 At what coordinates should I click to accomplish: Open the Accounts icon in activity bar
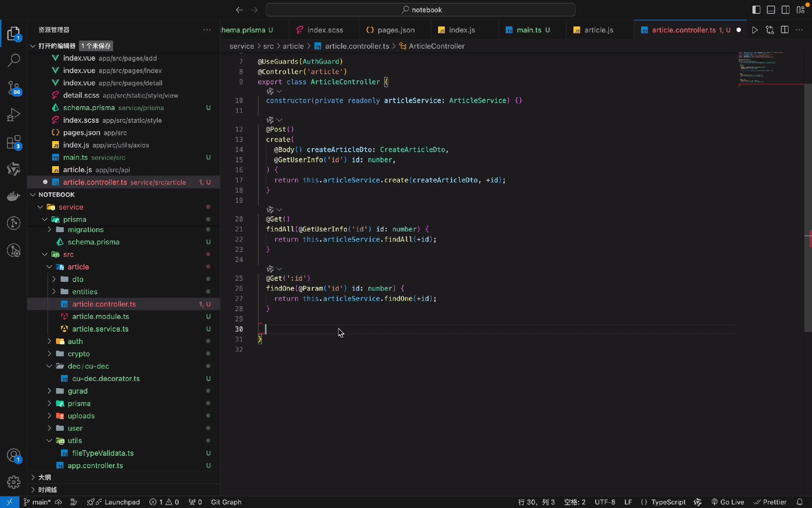[14, 456]
